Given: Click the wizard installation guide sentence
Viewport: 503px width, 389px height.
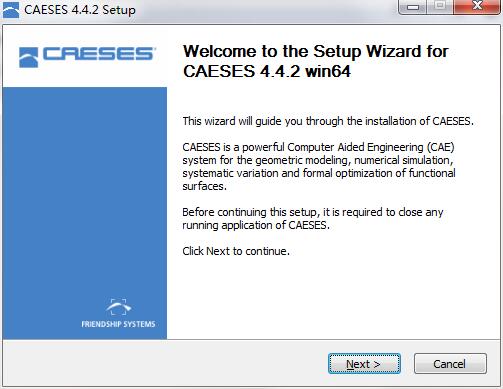Looking at the screenshot, I should (x=328, y=121).
